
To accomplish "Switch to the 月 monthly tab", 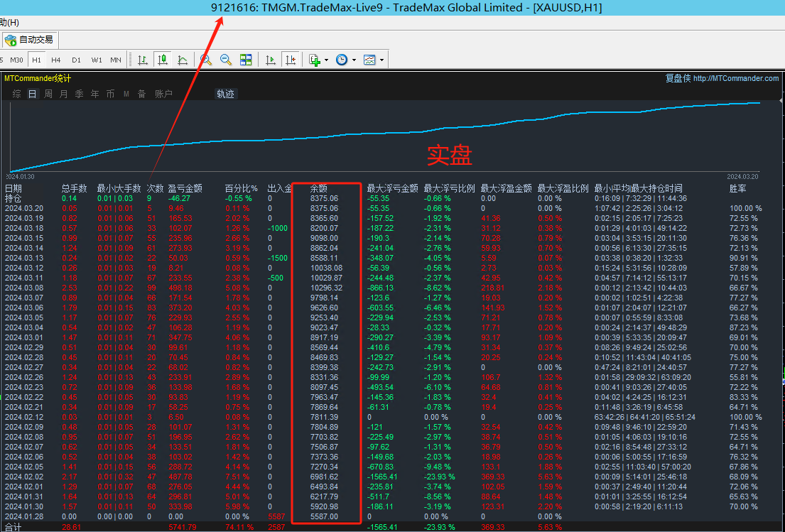I will (x=63, y=94).
